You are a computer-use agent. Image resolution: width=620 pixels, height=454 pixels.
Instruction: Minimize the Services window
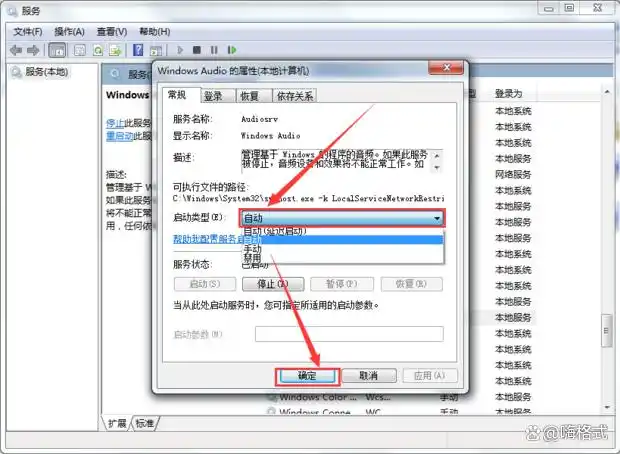click(x=549, y=8)
